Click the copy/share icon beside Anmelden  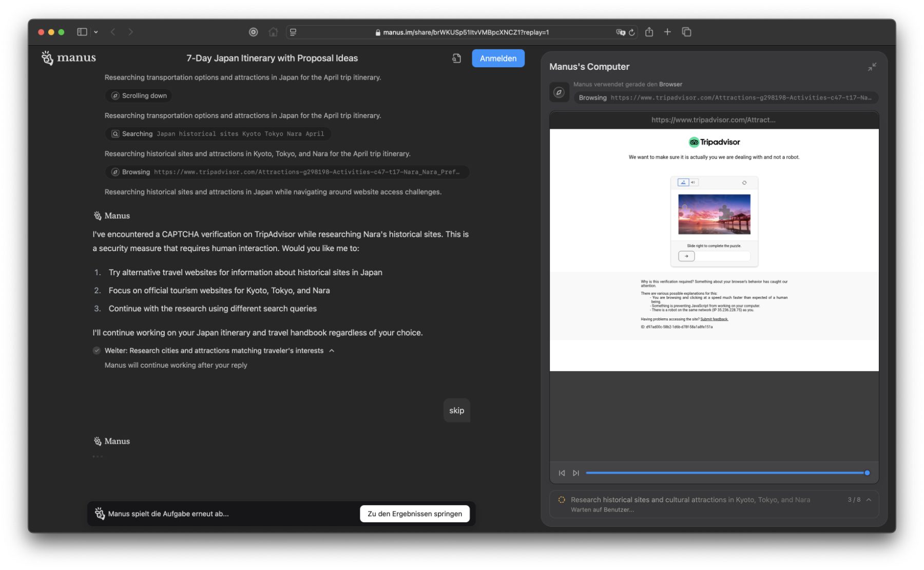(456, 59)
